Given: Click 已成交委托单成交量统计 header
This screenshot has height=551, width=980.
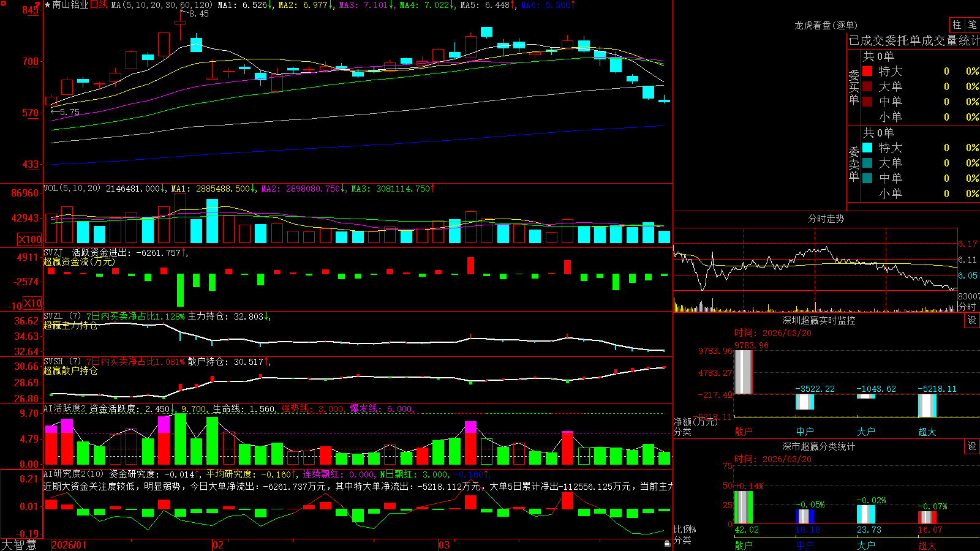Looking at the screenshot, I should pyautogui.click(x=914, y=40).
